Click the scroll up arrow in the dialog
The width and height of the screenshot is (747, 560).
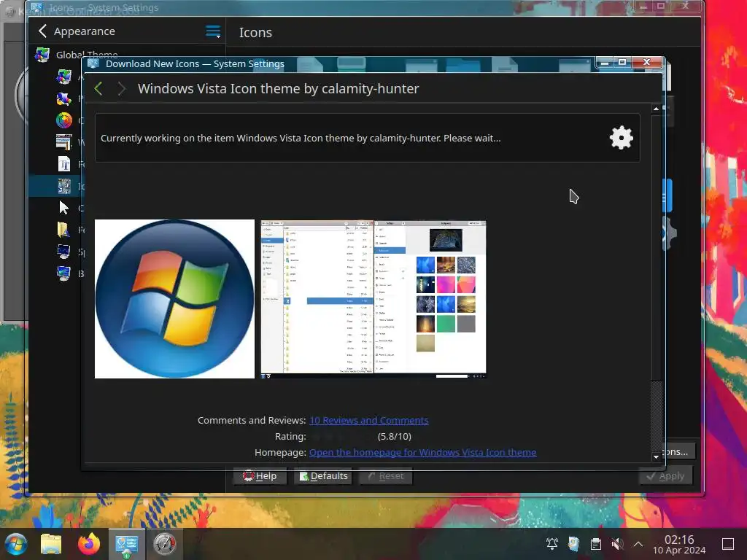pos(656,109)
